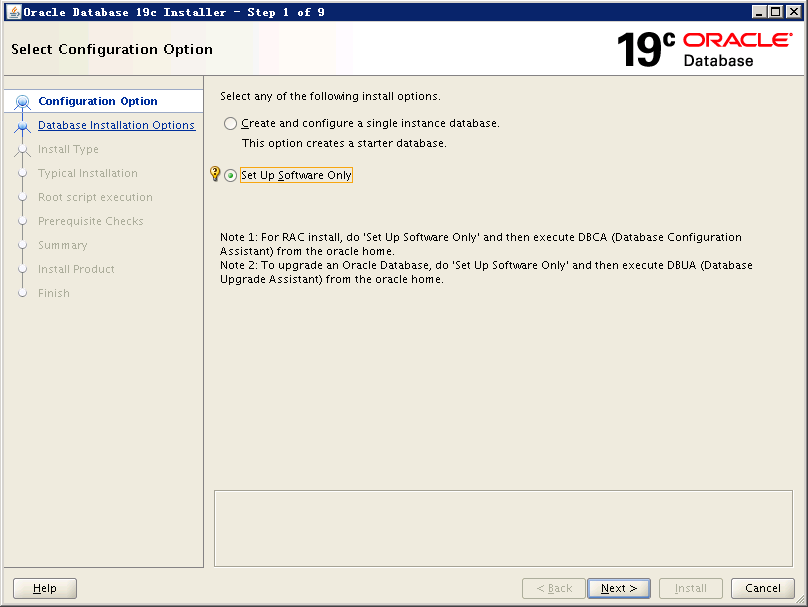Click the Database Installation Options step marker icon
This screenshot has width=808, height=607.
coord(22,126)
